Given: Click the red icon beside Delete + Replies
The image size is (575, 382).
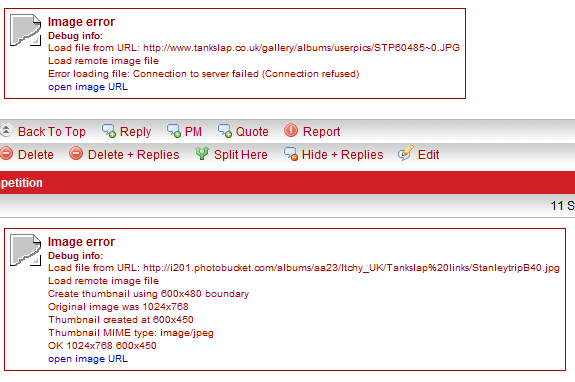Looking at the screenshot, I should pos(76,153).
